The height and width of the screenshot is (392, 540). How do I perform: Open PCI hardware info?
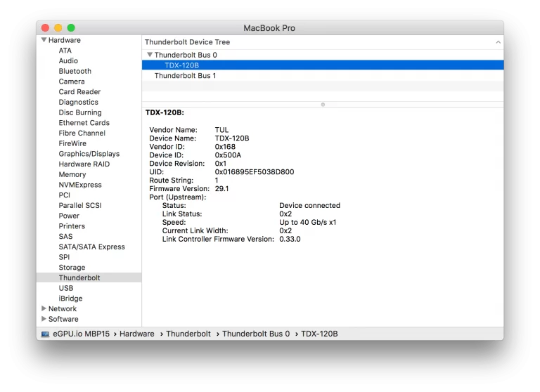(64, 195)
